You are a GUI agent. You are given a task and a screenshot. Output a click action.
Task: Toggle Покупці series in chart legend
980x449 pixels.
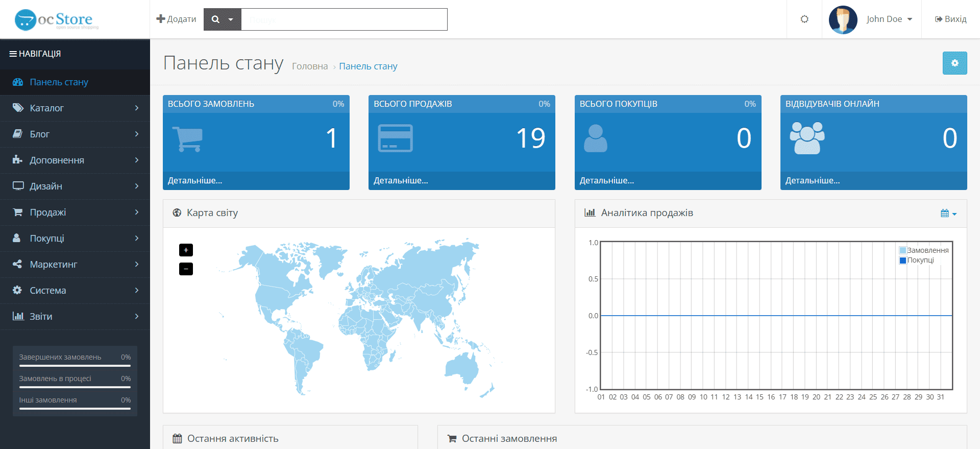[917, 260]
